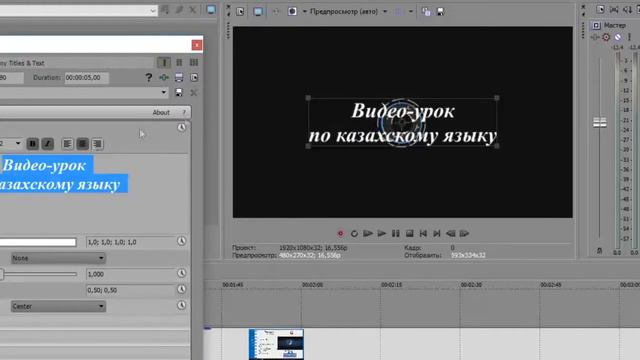Select the single-column layout icon in the generator window

point(164,62)
